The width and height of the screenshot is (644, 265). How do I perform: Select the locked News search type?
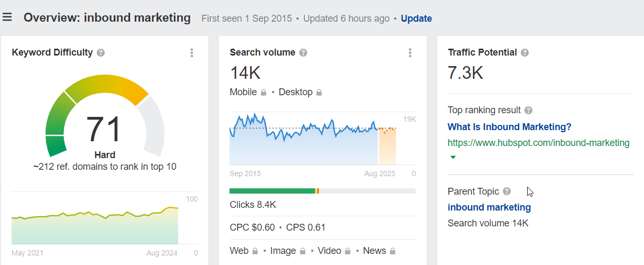coord(380,251)
